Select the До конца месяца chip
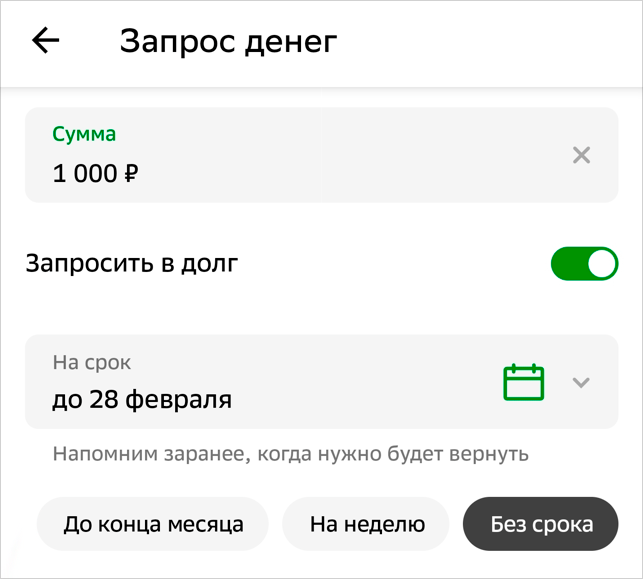The width and height of the screenshot is (643, 579). tap(153, 524)
